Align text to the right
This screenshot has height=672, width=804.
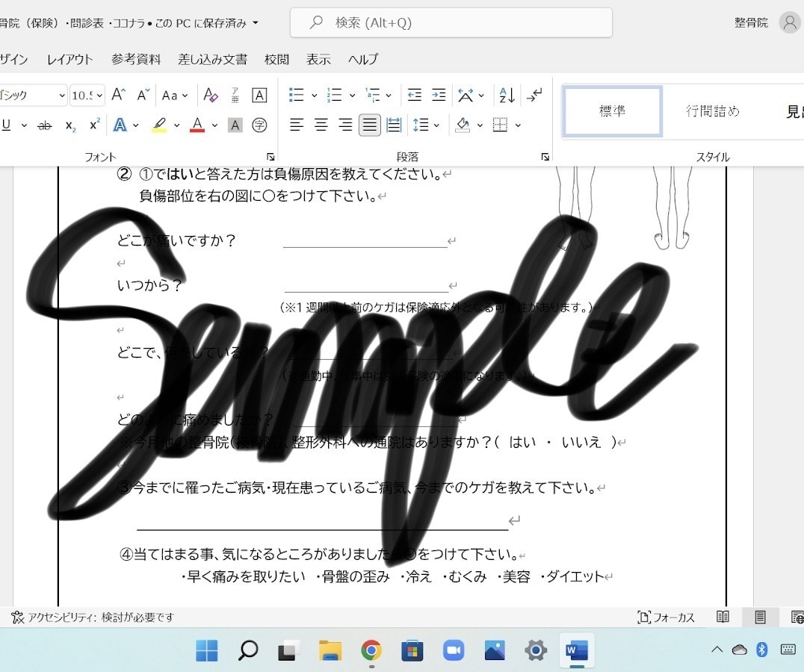pyautogui.click(x=345, y=125)
